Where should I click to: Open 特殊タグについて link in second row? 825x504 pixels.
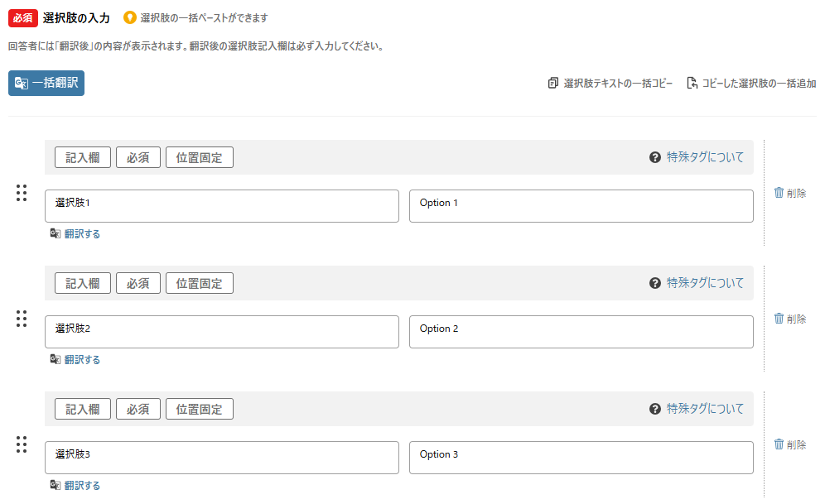[706, 283]
